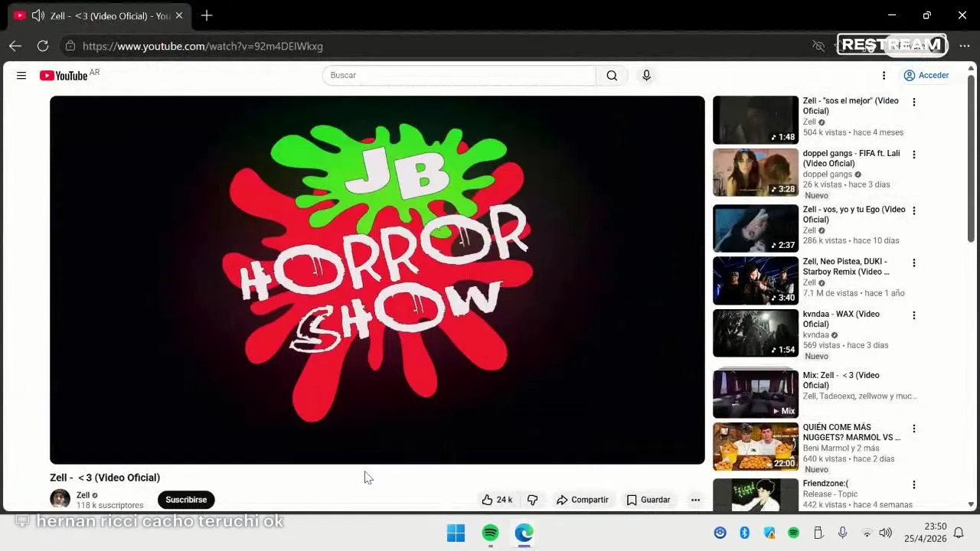Click the page scrollbar down arrow
980x551 pixels.
pos(971,504)
